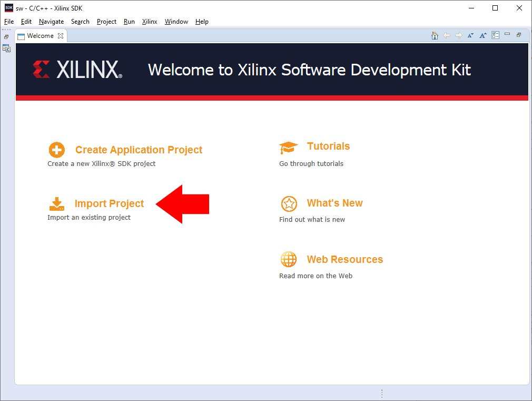Open the File menu
Screen dimensions: 532x401
(x=9, y=22)
